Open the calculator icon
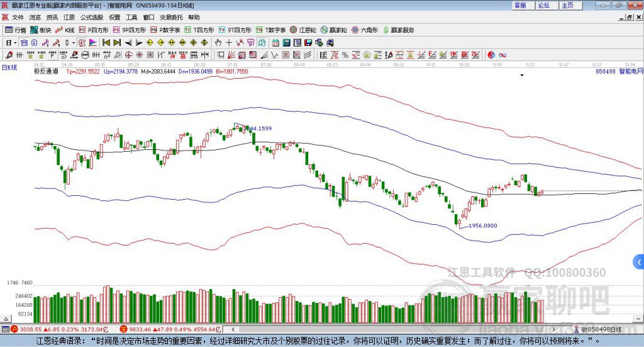This screenshot has width=644, height=347. point(287,43)
